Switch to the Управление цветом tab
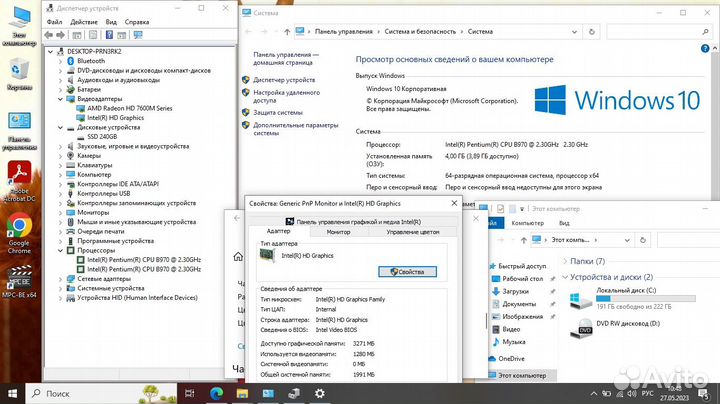This screenshot has height=404, width=720. point(413,232)
